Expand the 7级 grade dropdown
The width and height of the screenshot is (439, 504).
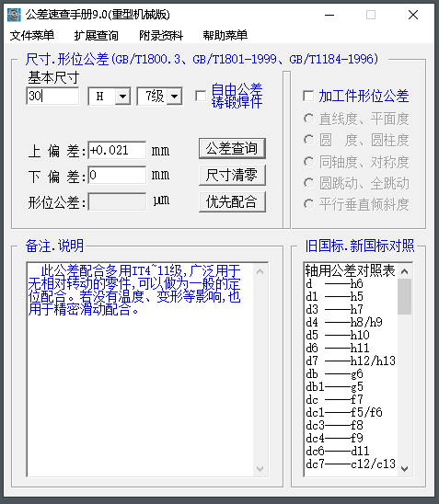tap(174, 96)
